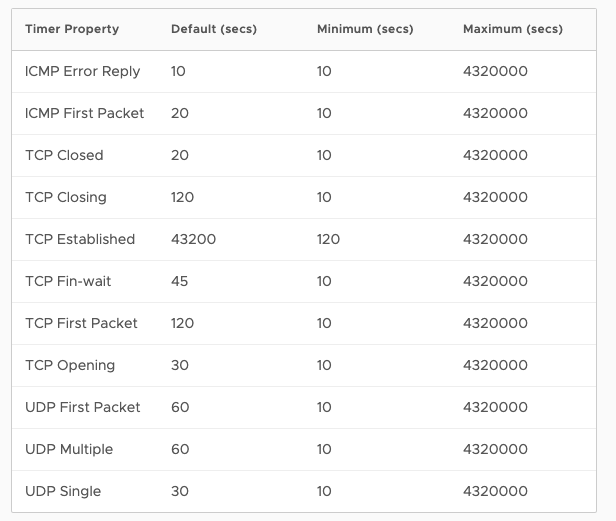This screenshot has width=616, height=521.
Task: Select the TCP Closed row label
Action: click(64, 155)
